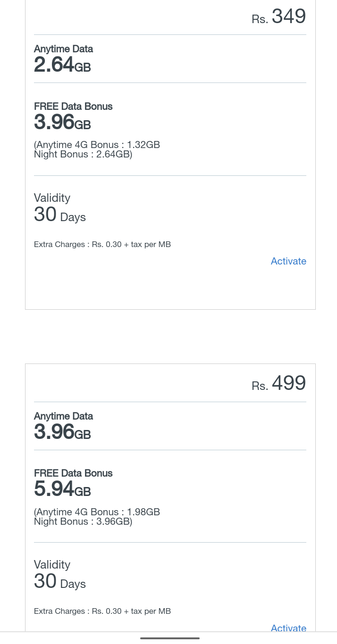Select the 5.94GB FREE Data Bonus value

62,489
